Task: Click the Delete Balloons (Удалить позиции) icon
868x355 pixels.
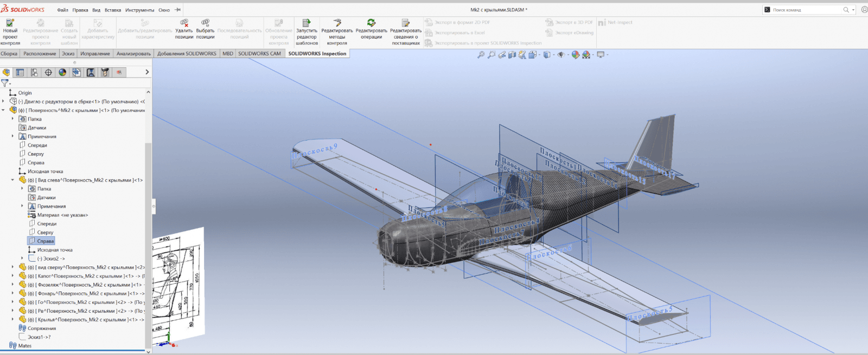Action: pyautogui.click(x=184, y=23)
